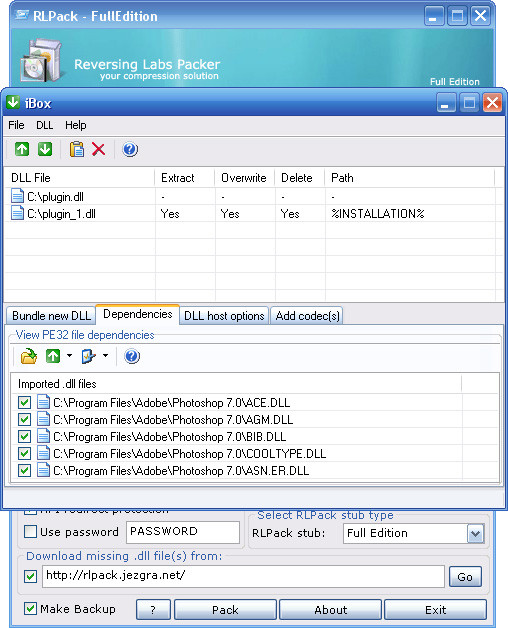Click the Overwrite column header
This screenshot has width=508, height=628.
(x=244, y=177)
